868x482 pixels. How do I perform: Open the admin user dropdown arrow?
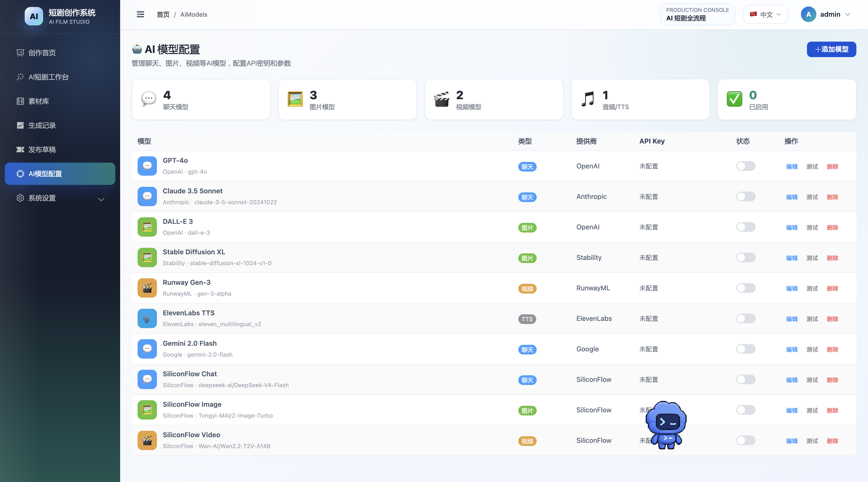tap(848, 15)
